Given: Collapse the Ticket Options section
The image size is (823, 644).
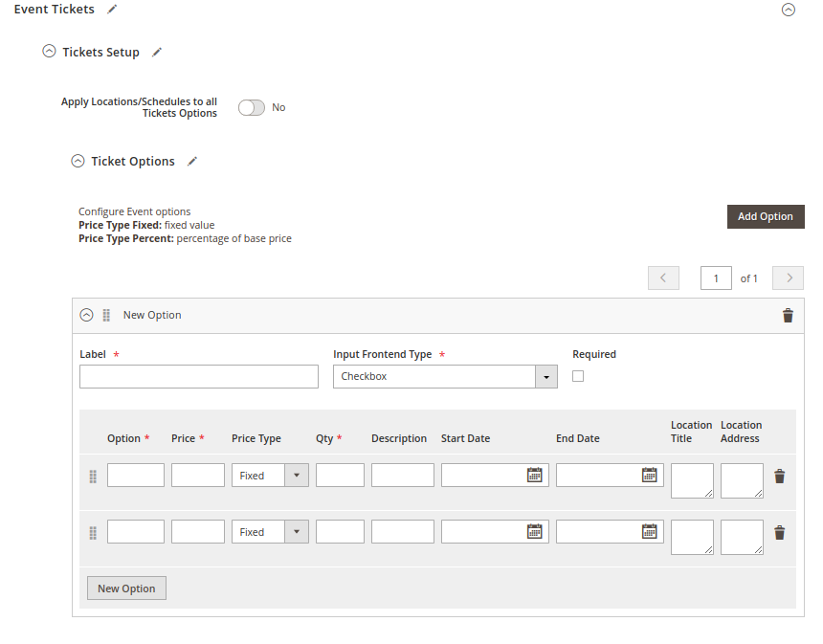Looking at the screenshot, I should point(78,162).
